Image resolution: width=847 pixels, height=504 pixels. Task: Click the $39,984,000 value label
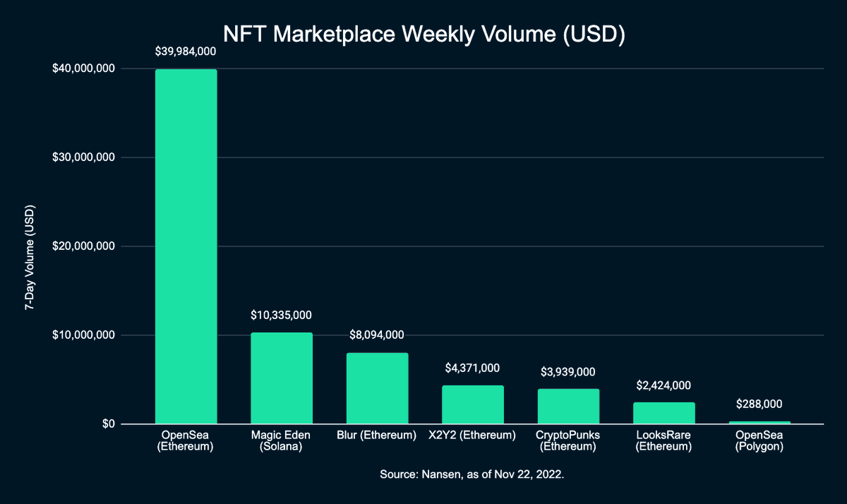(x=186, y=52)
